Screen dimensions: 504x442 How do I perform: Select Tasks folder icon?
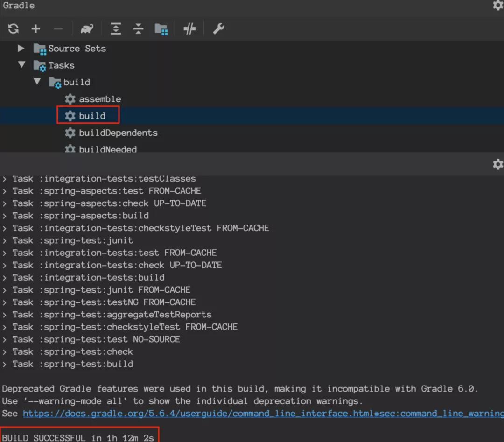coord(40,66)
